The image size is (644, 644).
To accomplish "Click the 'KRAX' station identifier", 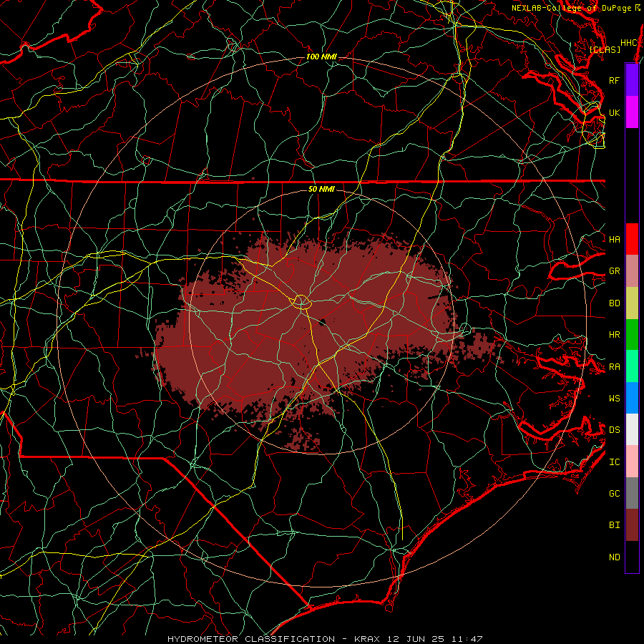I will [x=366, y=639].
